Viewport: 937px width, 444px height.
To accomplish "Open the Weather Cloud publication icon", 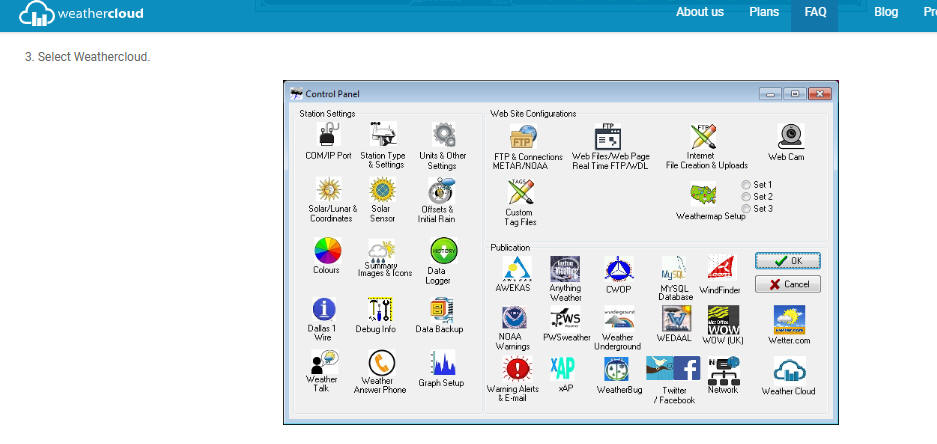I will pyautogui.click(x=788, y=371).
